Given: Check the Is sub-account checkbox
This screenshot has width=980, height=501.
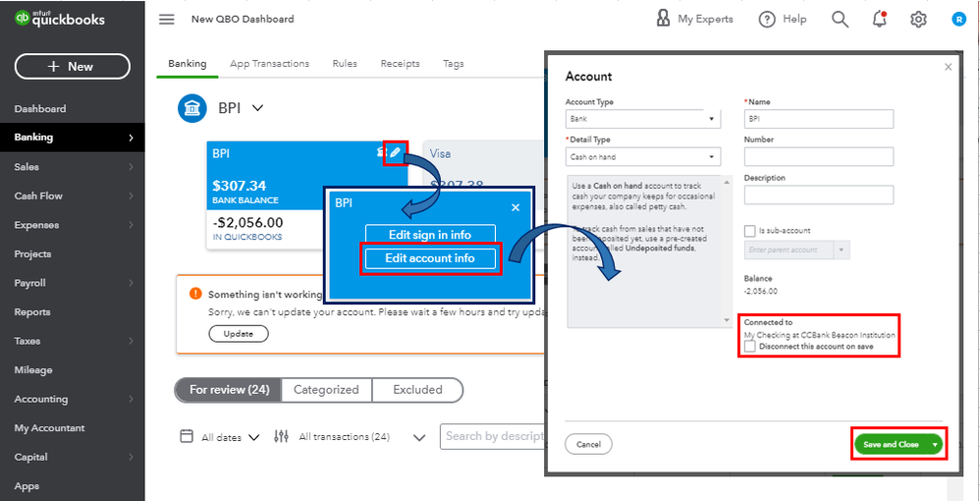Looking at the screenshot, I should click(750, 231).
